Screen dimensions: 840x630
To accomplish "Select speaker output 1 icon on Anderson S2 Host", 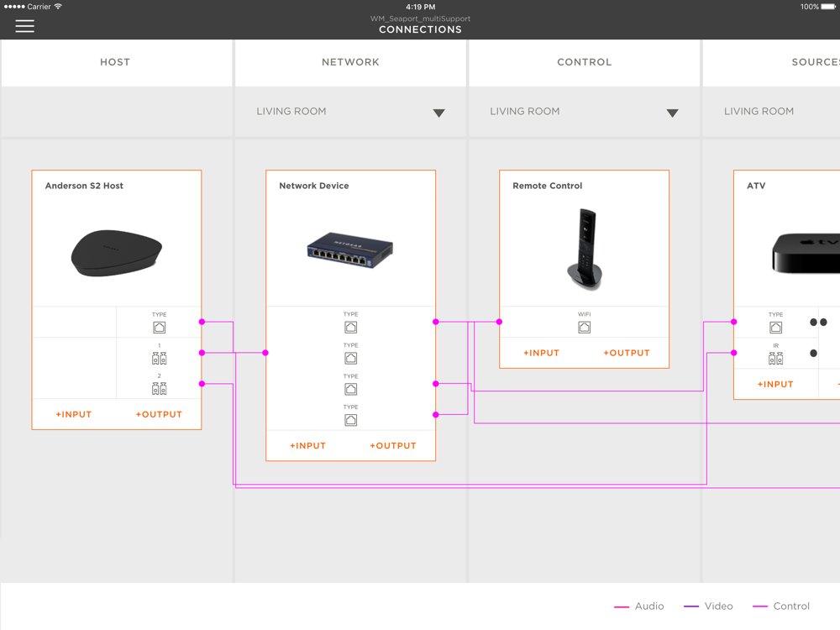I will click(159, 359).
